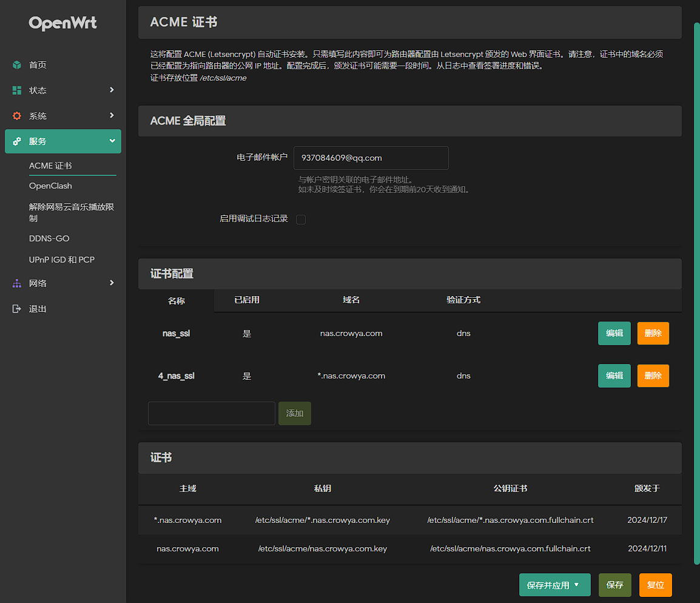Click the 添加 button

[295, 413]
